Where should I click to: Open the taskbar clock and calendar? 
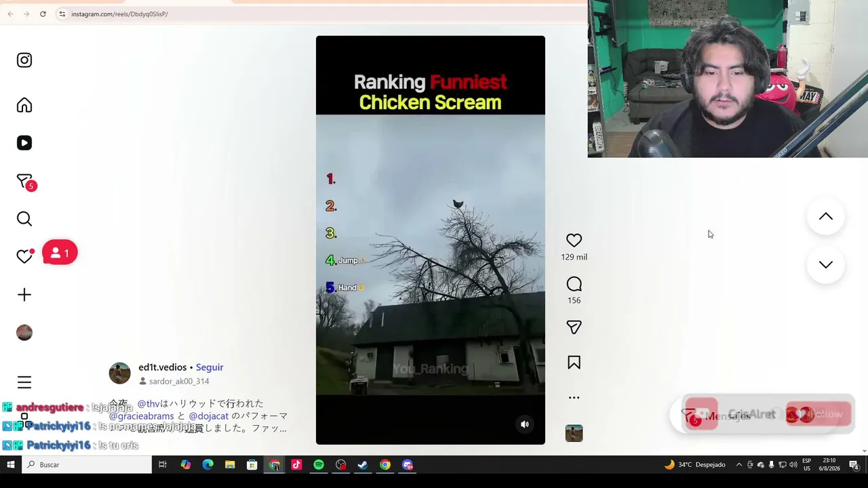[x=830, y=465]
